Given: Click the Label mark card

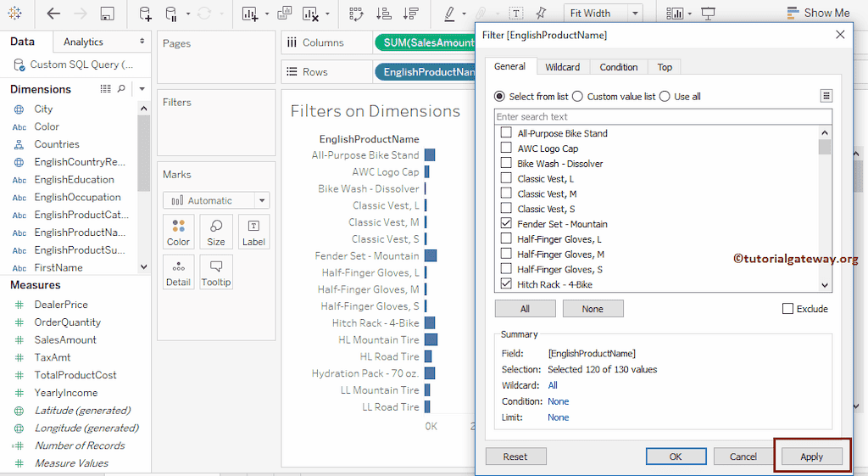Looking at the screenshot, I should click(253, 232).
